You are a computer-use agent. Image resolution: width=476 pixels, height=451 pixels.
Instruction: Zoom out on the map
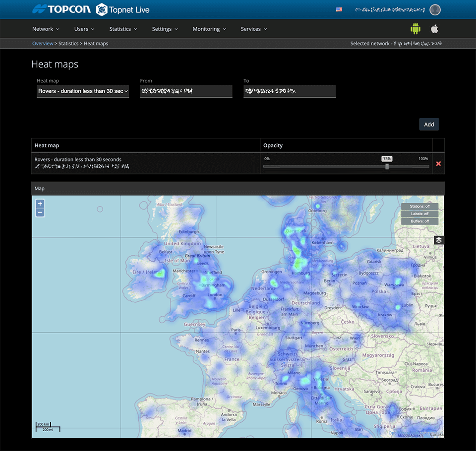40,213
